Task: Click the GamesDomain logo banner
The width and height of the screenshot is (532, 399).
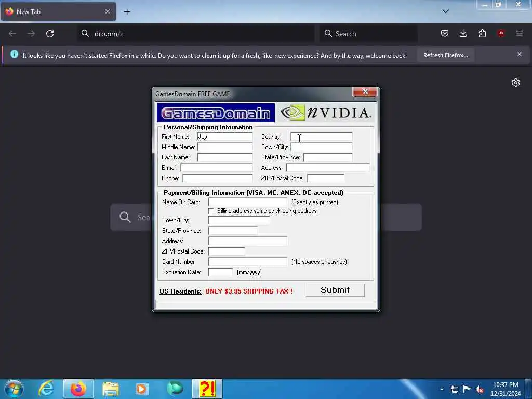Action: click(216, 113)
